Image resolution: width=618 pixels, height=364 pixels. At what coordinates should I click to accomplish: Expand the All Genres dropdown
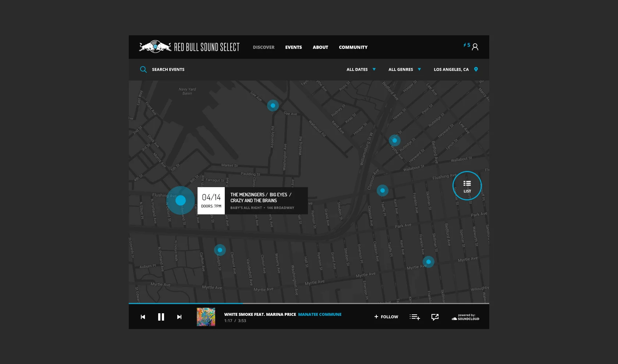pyautogui.click(x=405, y=69)
